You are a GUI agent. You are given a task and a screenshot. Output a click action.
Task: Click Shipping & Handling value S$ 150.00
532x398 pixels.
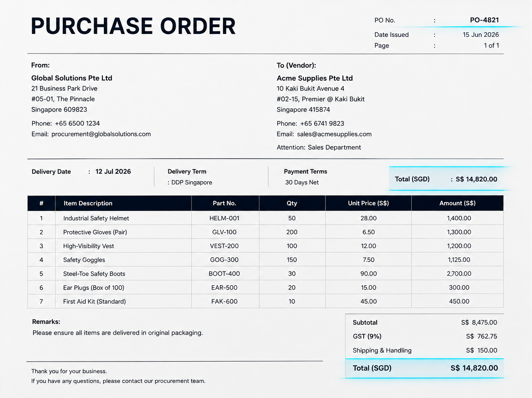coord(482,350)
